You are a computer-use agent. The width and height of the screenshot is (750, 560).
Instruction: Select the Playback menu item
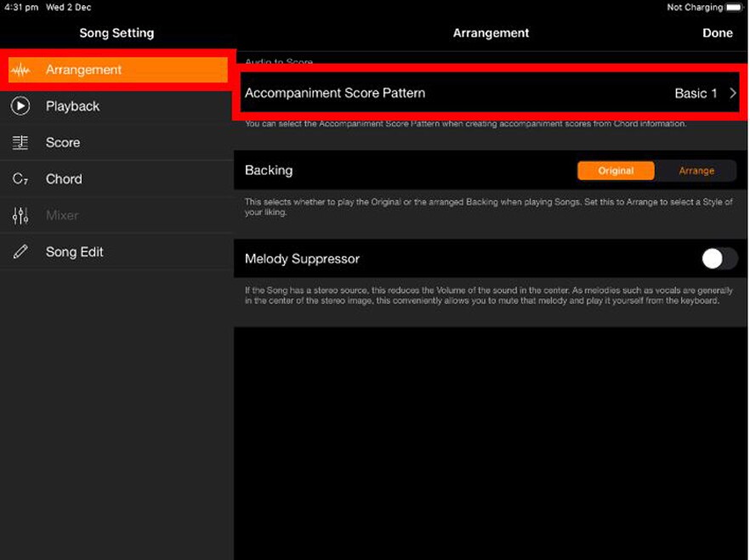pyautogui.click(x=73, y=106)
